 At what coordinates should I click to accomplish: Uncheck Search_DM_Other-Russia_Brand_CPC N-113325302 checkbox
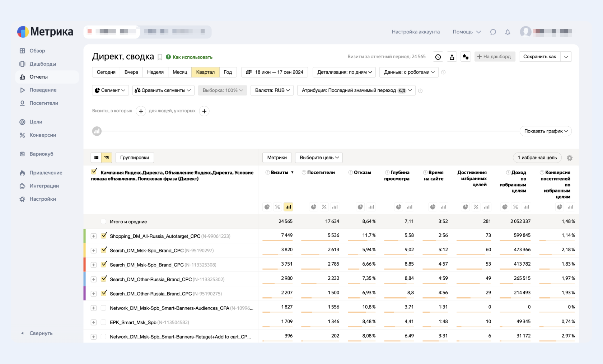[x=104, y=279]
